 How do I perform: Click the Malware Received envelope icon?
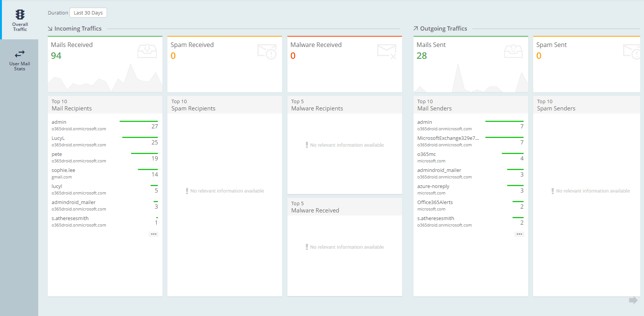click(386, 52)
